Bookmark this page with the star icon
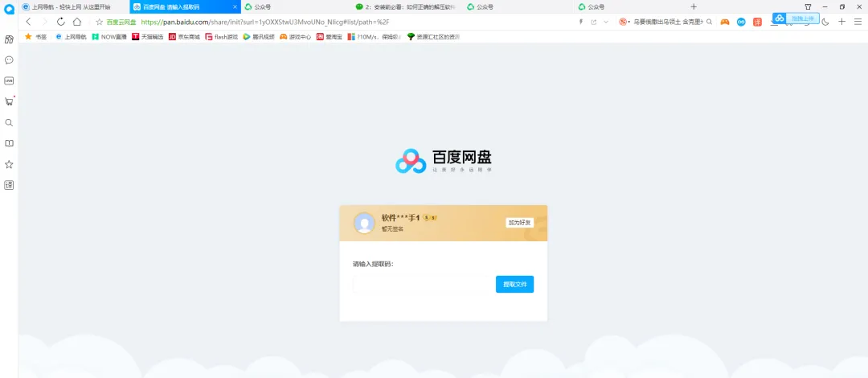This screenshot has height=378, width=868. [100, 22]
